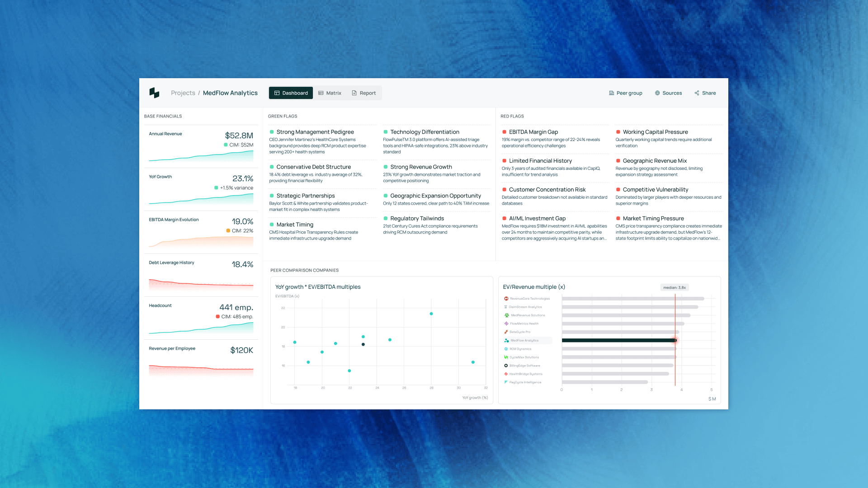Select the RevenueCore Technologies company logo icon

505,298
